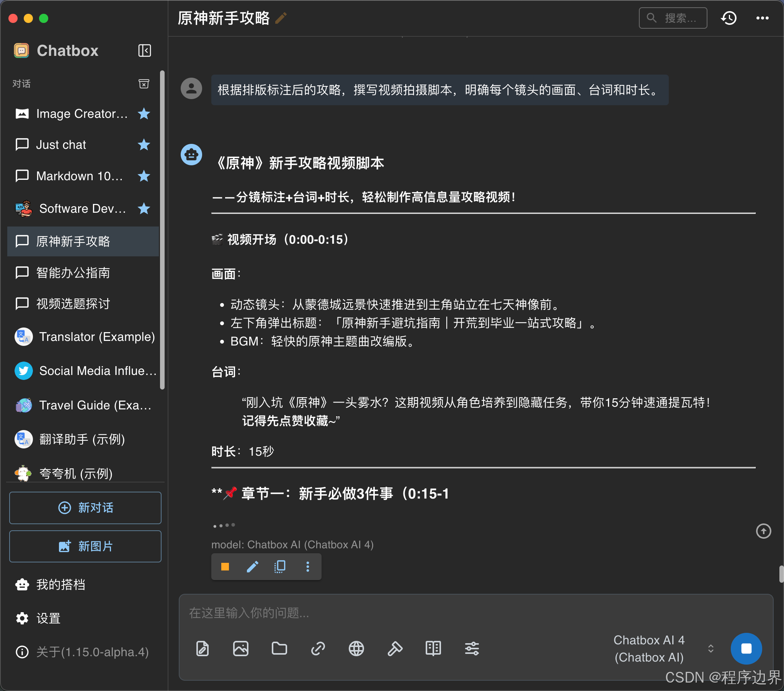
Task: Start a new chat with 新对话
Action: pos(85,508)
